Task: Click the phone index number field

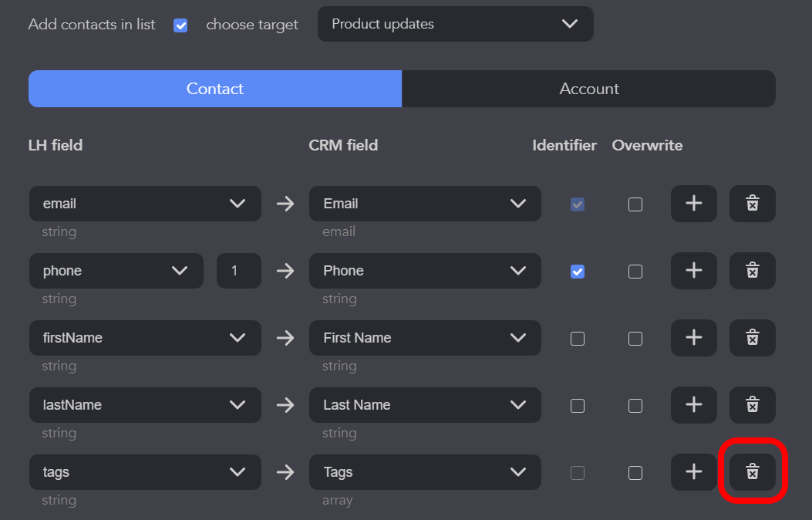Action: point(238,271)
